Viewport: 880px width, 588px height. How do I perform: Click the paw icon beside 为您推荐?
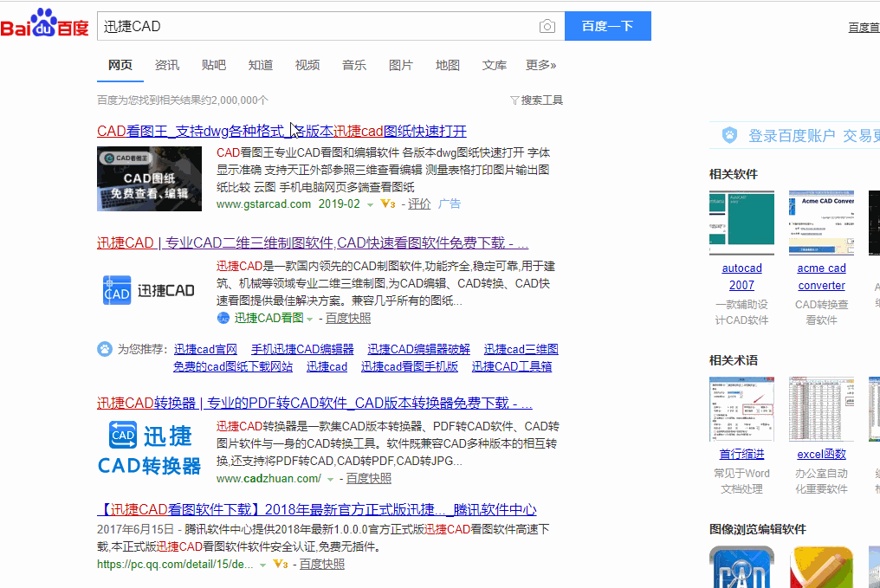tap(105, 349)
